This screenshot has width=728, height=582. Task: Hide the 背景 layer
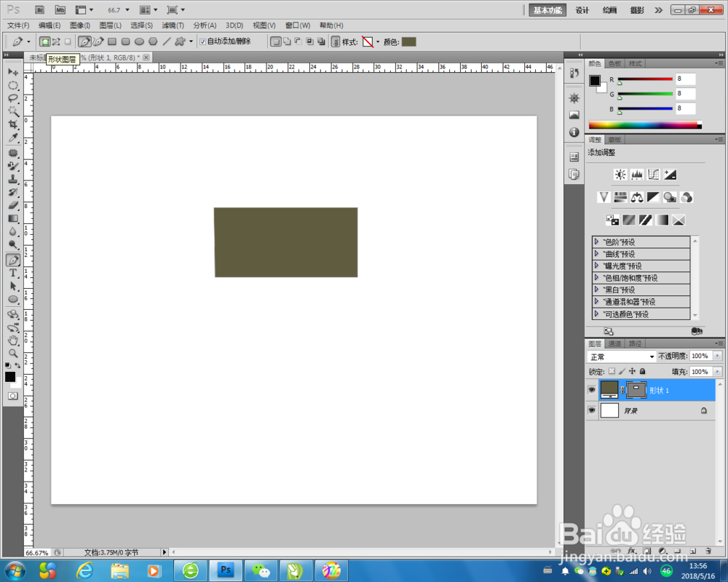[591, 410]
